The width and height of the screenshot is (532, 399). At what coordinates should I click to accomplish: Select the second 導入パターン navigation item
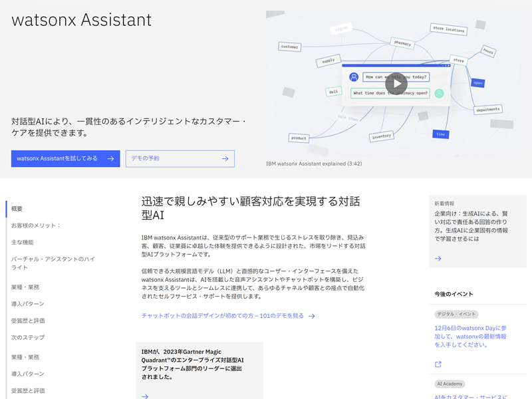pyautogui.click(x=28, y=374)
